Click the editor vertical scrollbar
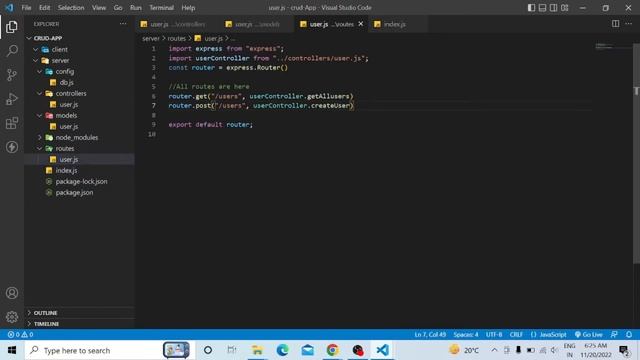This screenshot has width=640, height=360. [636, 153]
